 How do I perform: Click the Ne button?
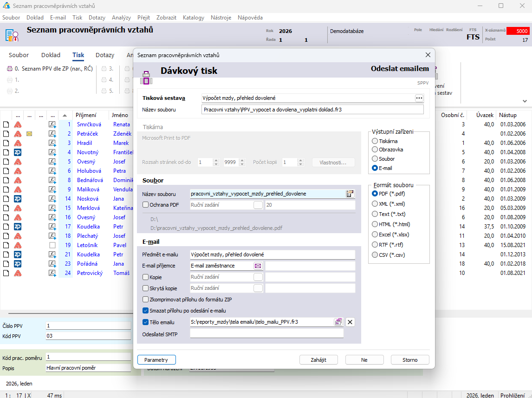(x=364, y=359)
